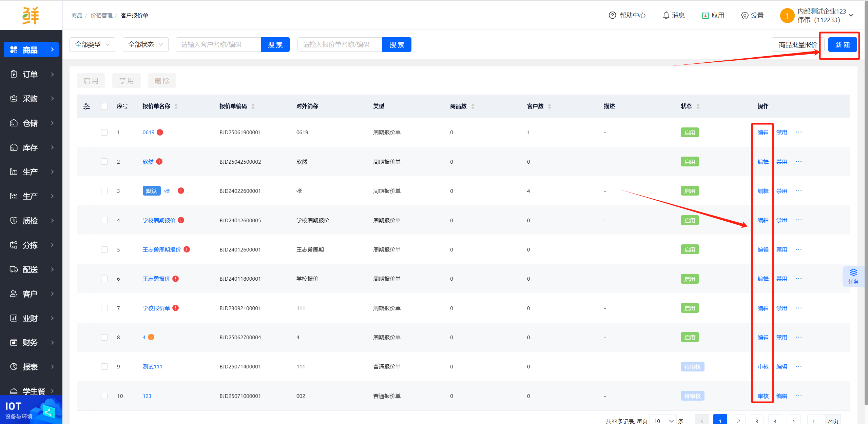Open the page size 10 dropdown
Viewport: 868px width, 424px height.
point(663,421)
